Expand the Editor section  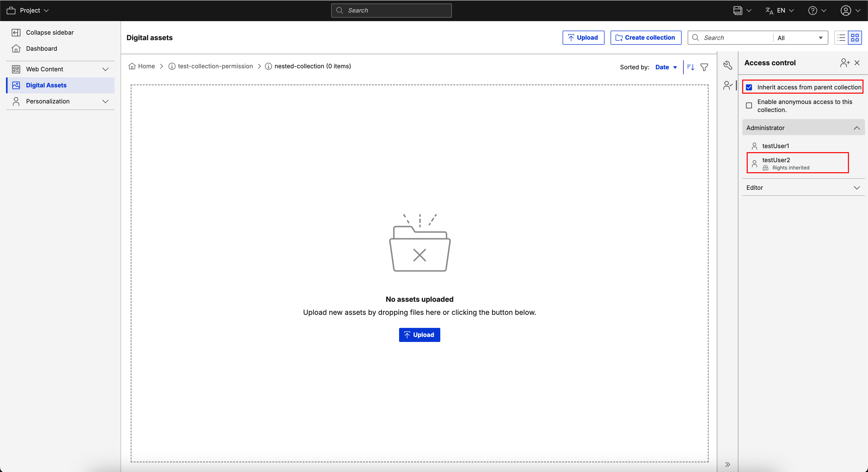tap(856, 188)
